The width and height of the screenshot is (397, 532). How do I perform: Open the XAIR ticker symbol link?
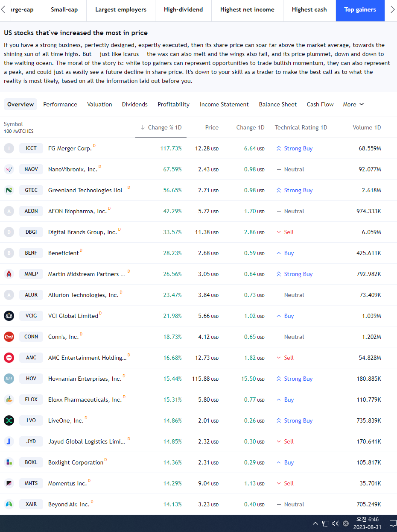pyautogui.click(x=31, y=504)
